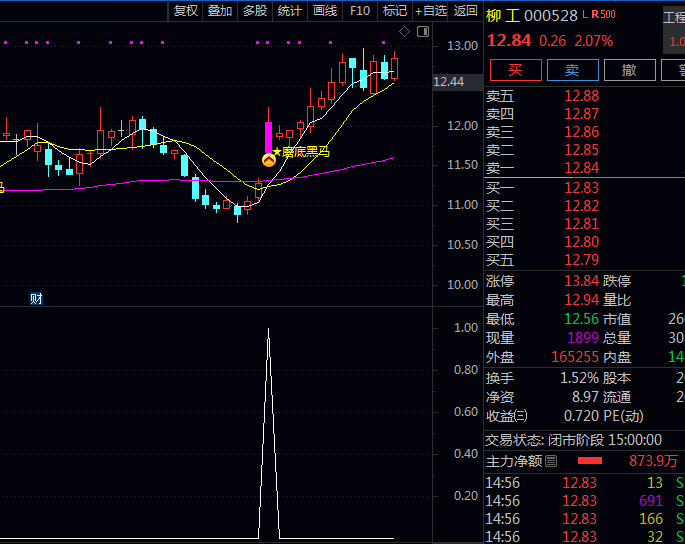This screenshot has width=685, height=544.
Task: Select the 卖四 price 12.87
Action: [x=581, y=114]
